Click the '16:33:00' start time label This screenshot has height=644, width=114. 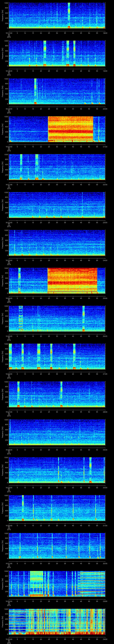(x=9, y=639)
